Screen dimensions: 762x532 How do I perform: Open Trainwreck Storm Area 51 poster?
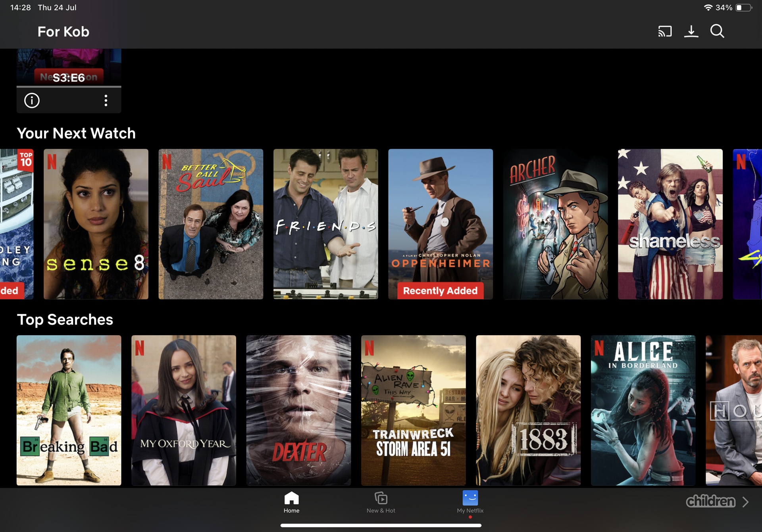coord(414,410)
